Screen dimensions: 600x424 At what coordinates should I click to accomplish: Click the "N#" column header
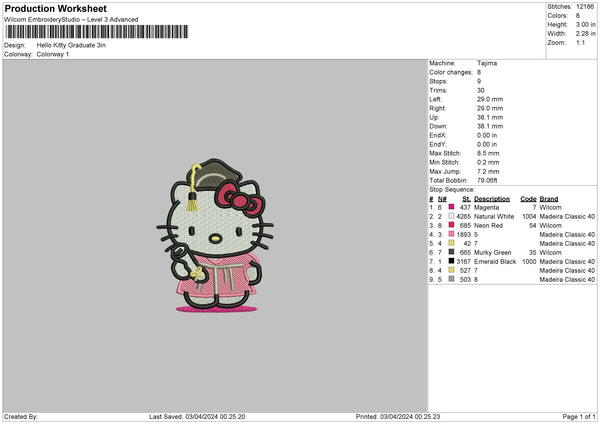point(442,199)
